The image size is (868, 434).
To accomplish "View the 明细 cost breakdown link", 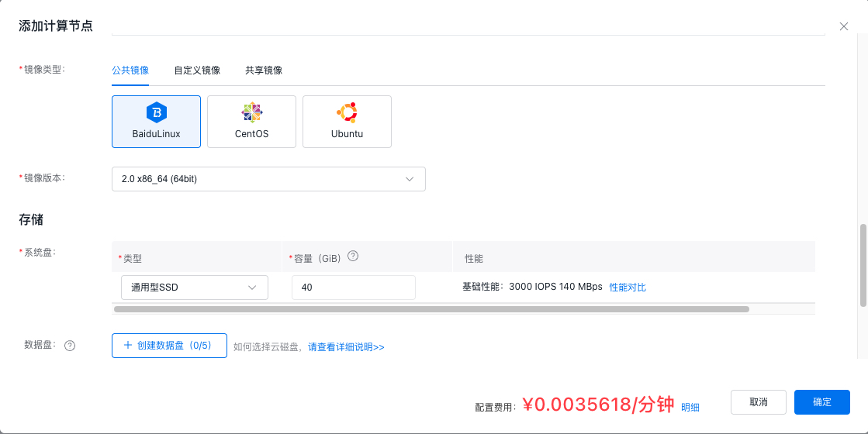I will tap(690, 408).
